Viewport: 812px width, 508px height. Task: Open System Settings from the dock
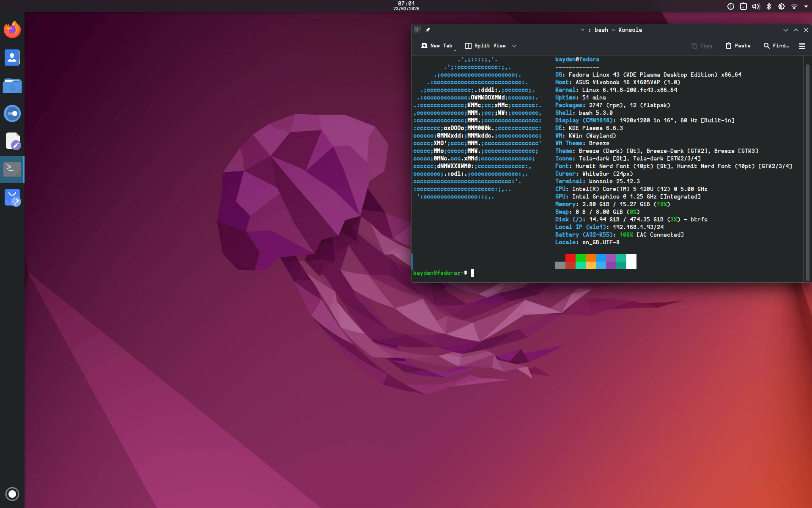pos(12,113)
